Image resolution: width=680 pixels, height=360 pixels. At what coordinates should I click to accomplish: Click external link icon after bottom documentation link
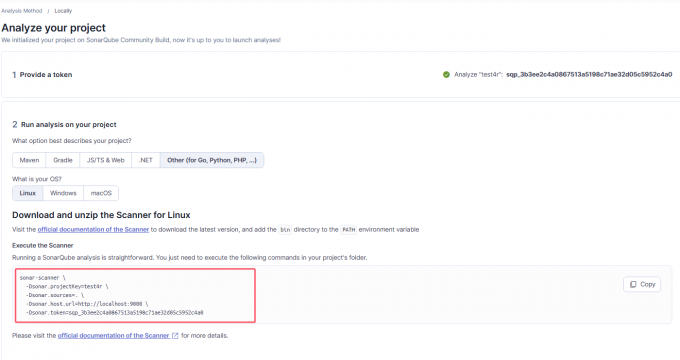point(175,336)
